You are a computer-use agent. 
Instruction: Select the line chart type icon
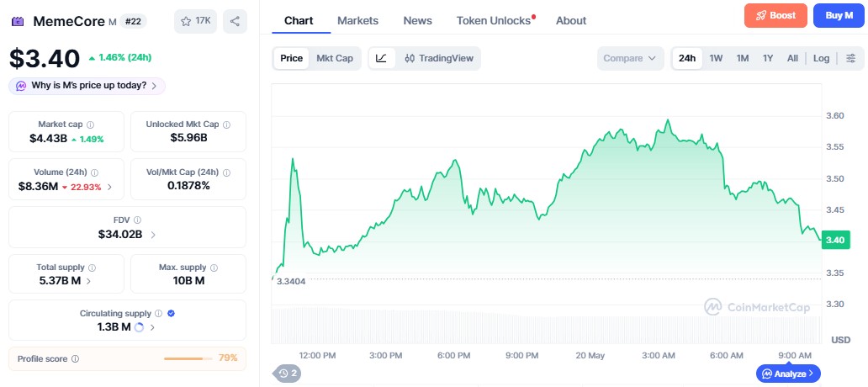coord(381,58)
